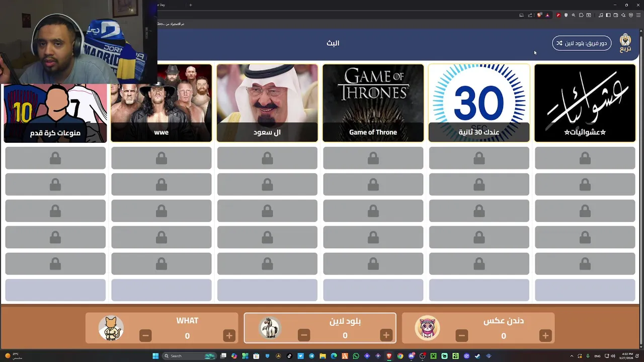
Task: Click the Windows Start button
Action: point(155,356)
